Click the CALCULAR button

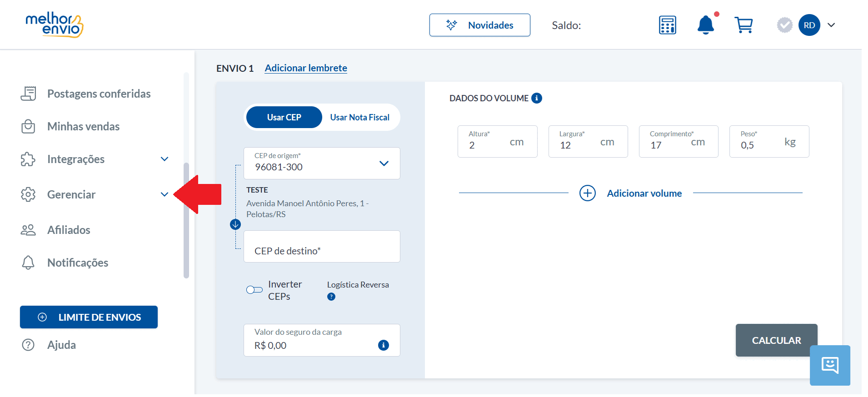777,340
